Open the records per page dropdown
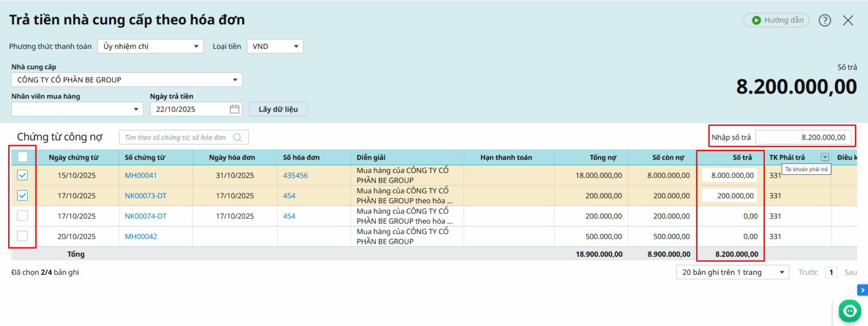This screenshot has height=326, width=868. (x=732, y=272)
